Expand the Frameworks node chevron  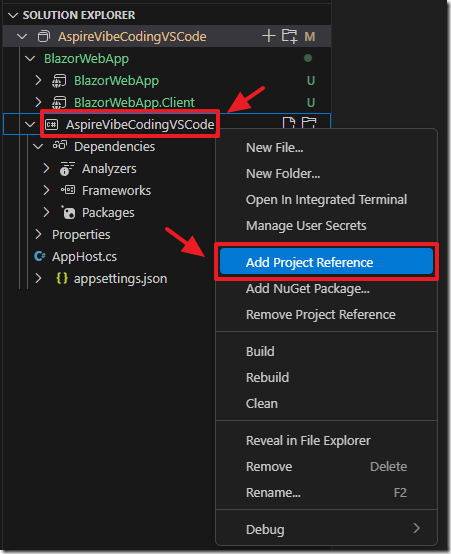[46, 190]
